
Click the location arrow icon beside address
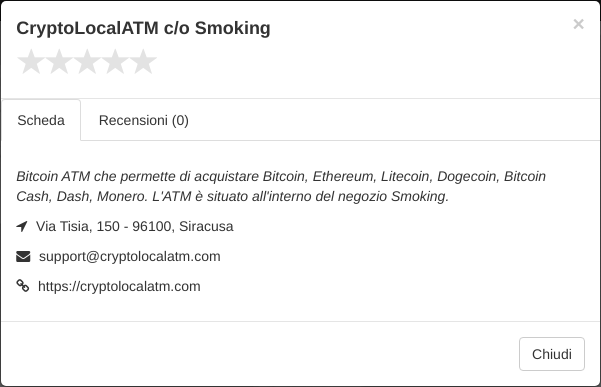(x=22, y=226)
